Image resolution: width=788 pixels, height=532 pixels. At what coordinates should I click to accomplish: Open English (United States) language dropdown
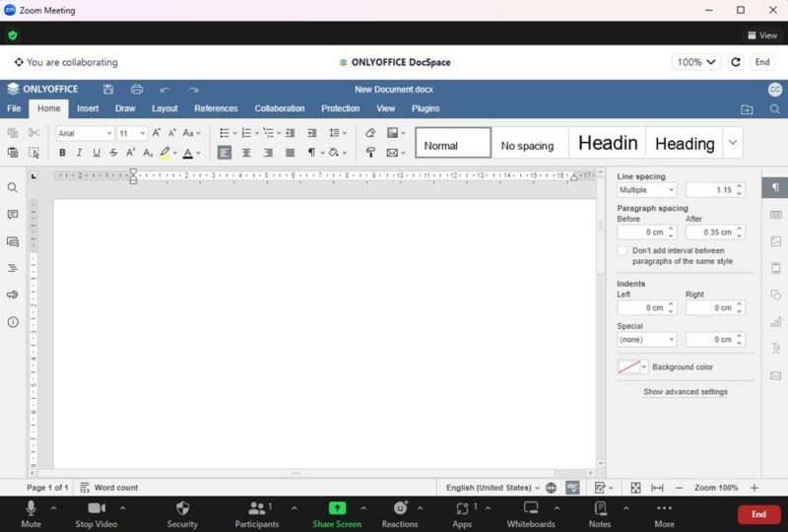pos(492,488)
